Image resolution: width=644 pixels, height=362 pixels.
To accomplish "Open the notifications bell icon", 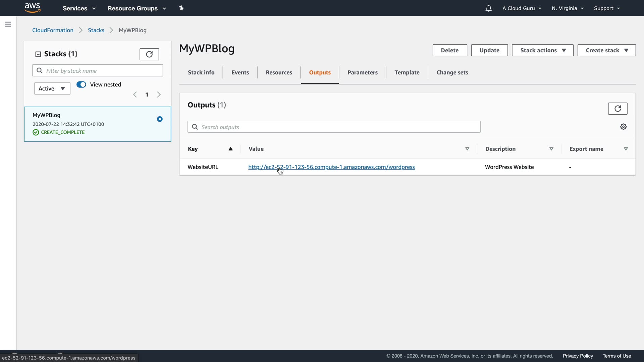I will [x=488, y=8].
